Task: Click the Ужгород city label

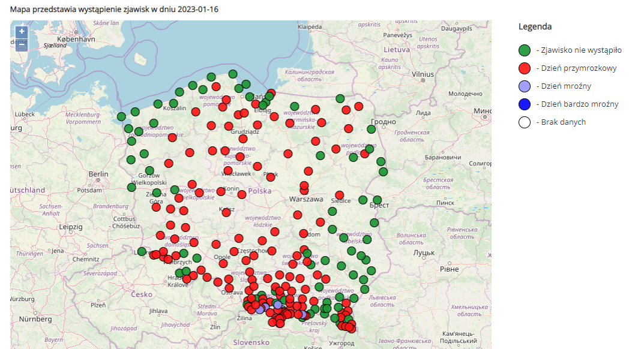Action: [342, 343]
